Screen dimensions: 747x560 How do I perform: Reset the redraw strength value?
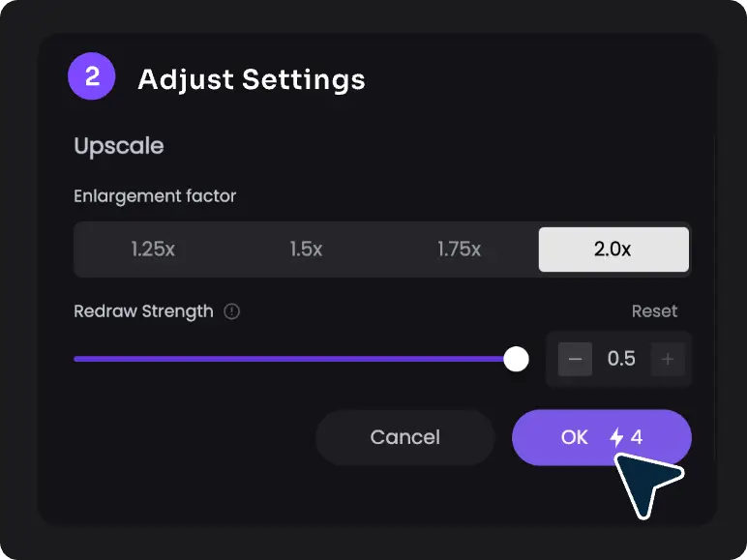click(x=654, y=311)
